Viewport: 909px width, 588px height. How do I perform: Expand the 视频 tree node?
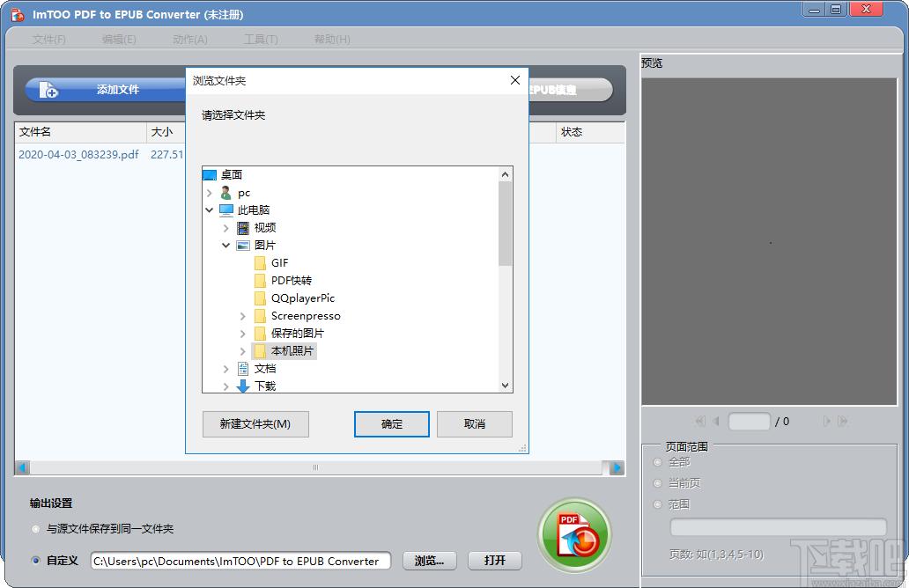(226, 228)
